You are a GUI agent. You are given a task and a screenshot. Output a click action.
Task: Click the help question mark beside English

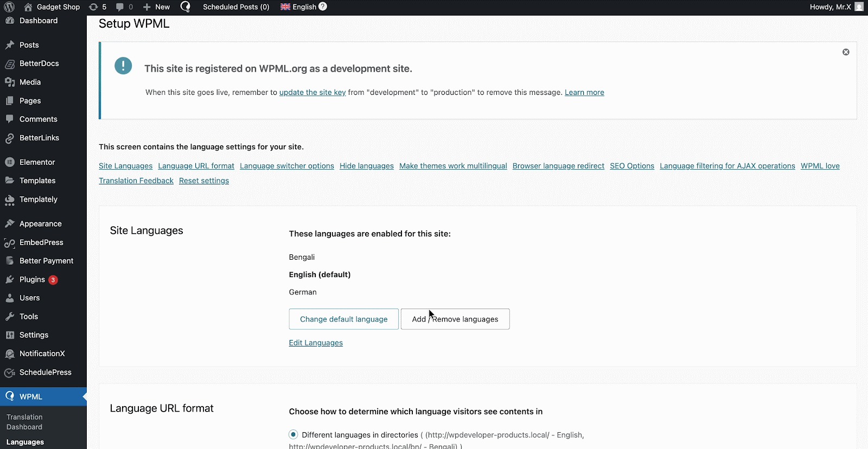tap(323, 7)
